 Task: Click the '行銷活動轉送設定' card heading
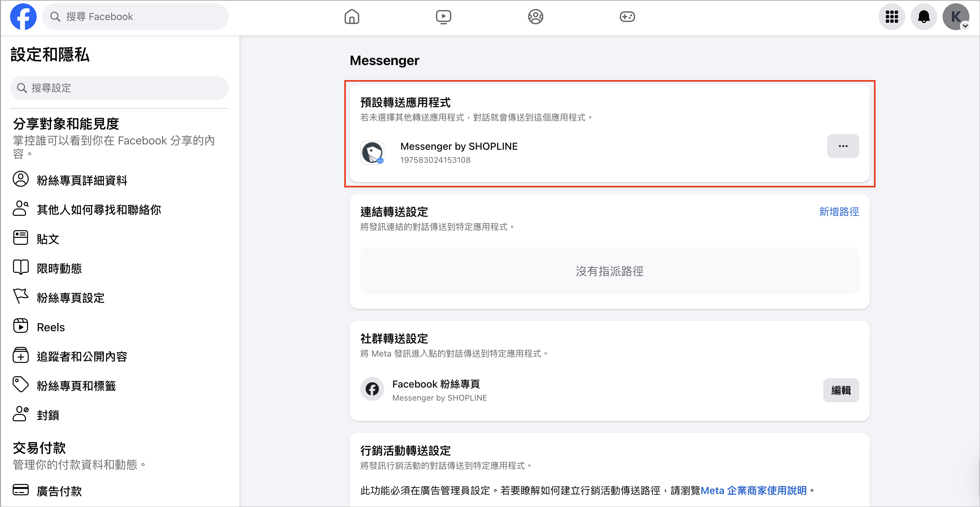click(x=405, y=451)
